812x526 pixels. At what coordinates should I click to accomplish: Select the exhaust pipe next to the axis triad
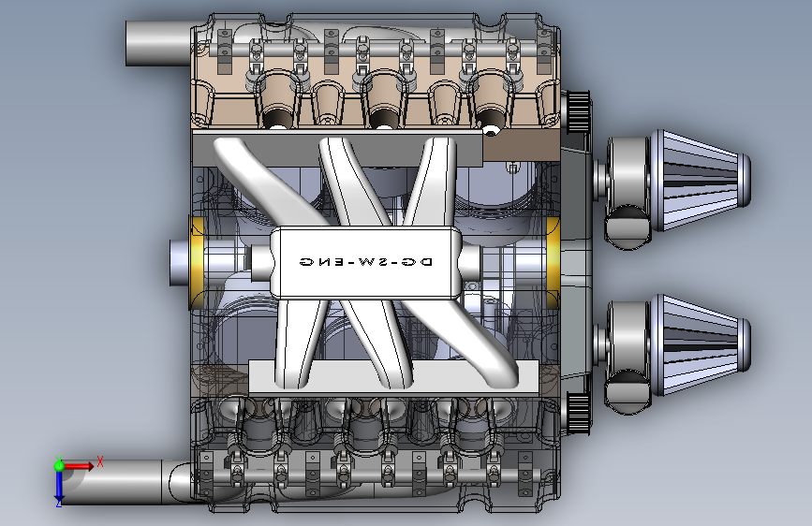pyautogui.click(x=125, y=482)
